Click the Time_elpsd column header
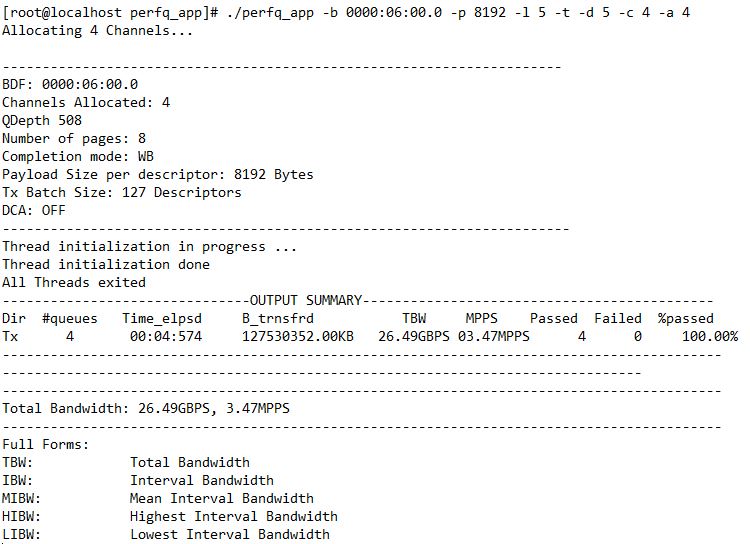750x544 pixels. pyautogui.click(x=162, y=318)
